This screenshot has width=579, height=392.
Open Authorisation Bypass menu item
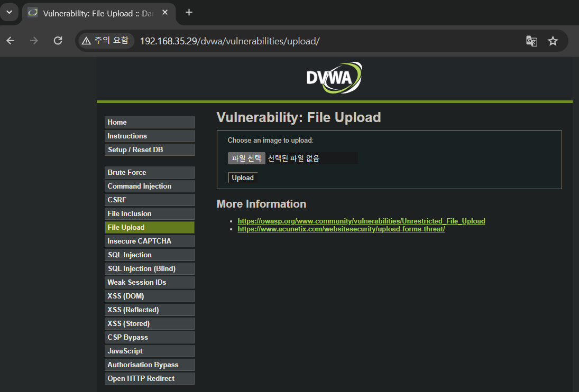(x=150, y=365)
